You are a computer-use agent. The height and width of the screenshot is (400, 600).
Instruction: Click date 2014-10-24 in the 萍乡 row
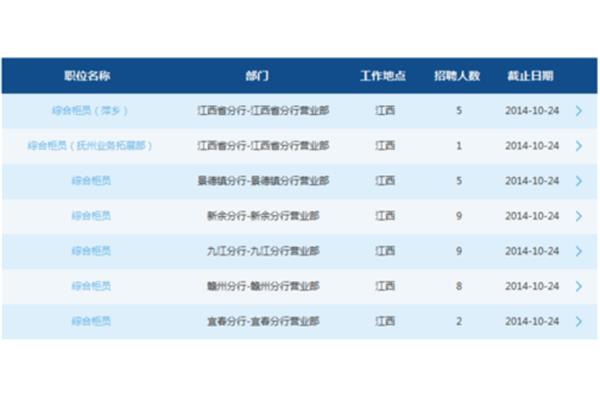tap(532, 111)
